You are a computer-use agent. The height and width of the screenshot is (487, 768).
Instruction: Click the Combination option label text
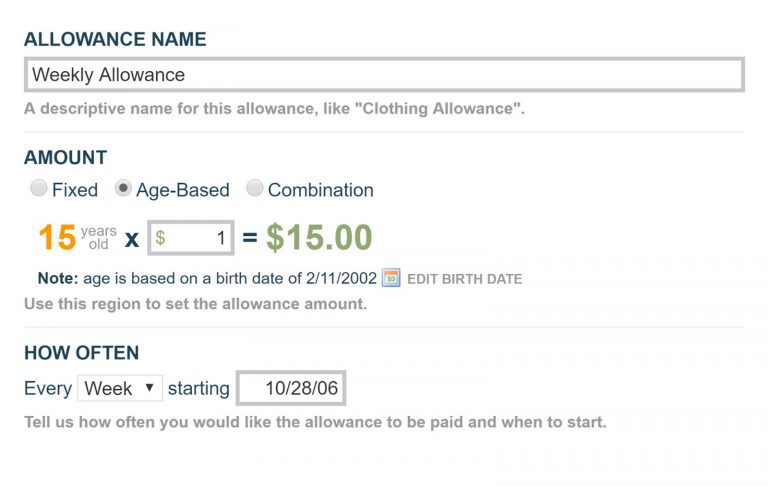coord(321,190)
